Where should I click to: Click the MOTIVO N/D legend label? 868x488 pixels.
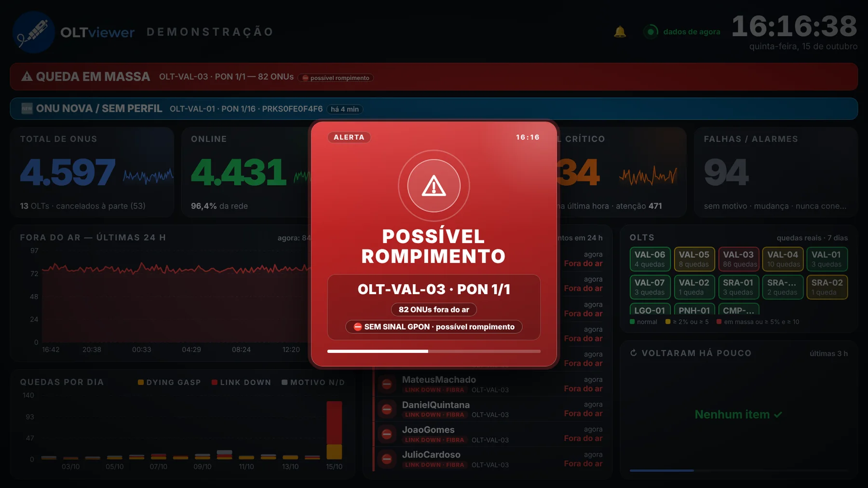tap(317, 382)
